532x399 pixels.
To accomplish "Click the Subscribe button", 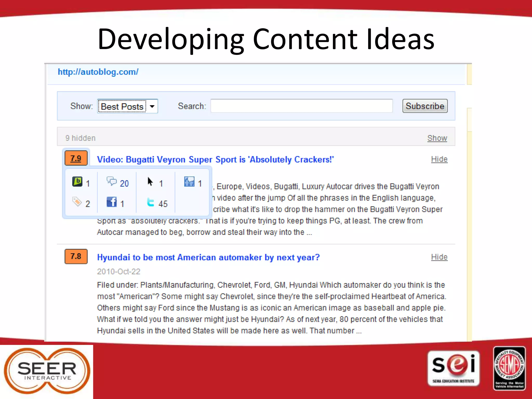I will click(425, 106).
